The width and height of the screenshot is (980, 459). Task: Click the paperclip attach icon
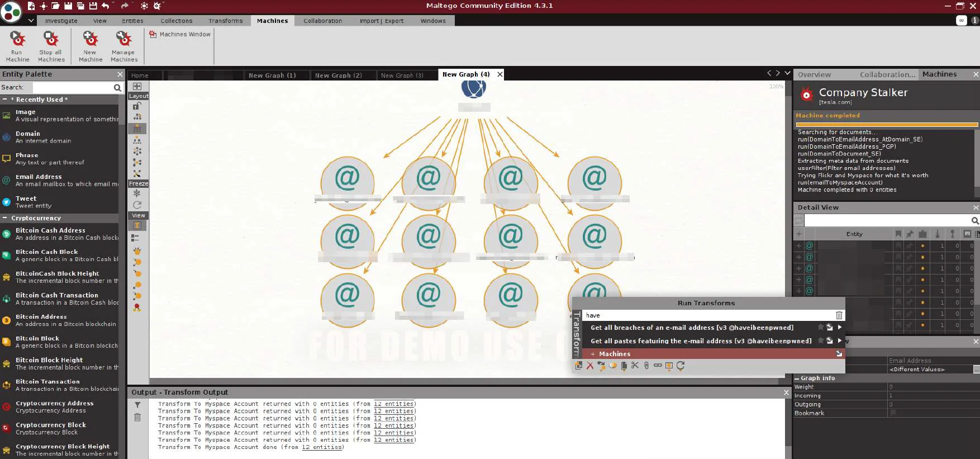tap(646, 366)
